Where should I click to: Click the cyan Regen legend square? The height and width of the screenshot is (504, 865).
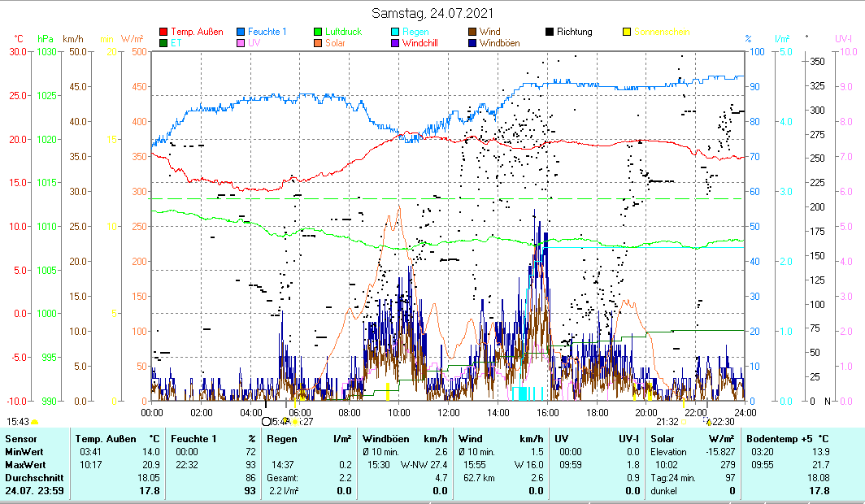[395, 33]
